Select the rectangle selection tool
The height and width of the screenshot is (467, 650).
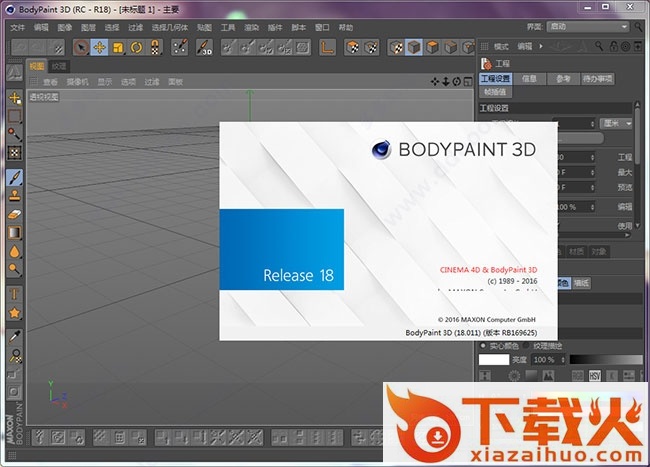15,116
